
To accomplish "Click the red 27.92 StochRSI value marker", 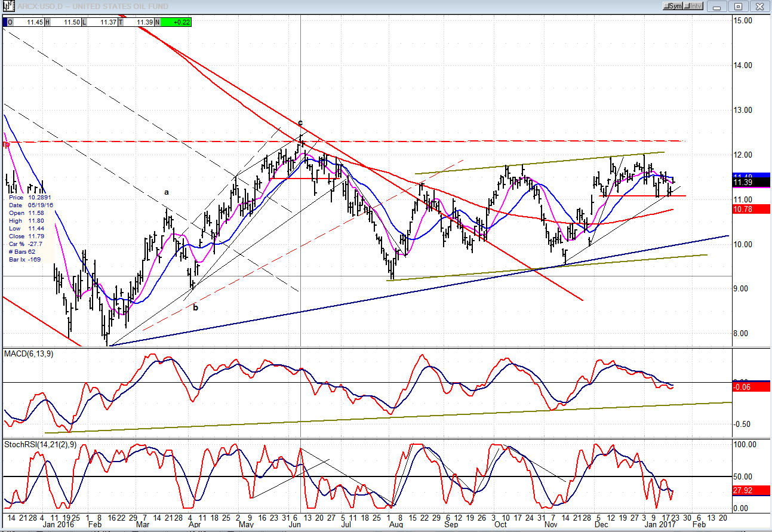I will 751,489.
